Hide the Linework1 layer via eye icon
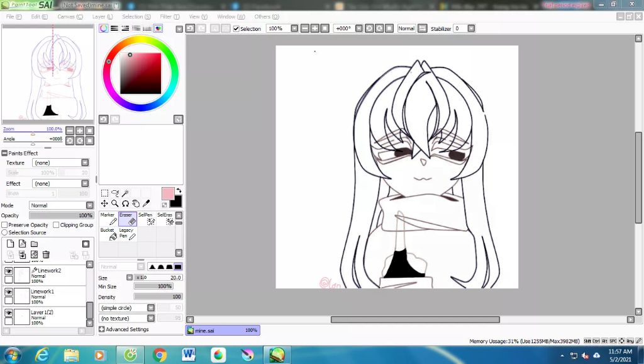 point(9,292)
